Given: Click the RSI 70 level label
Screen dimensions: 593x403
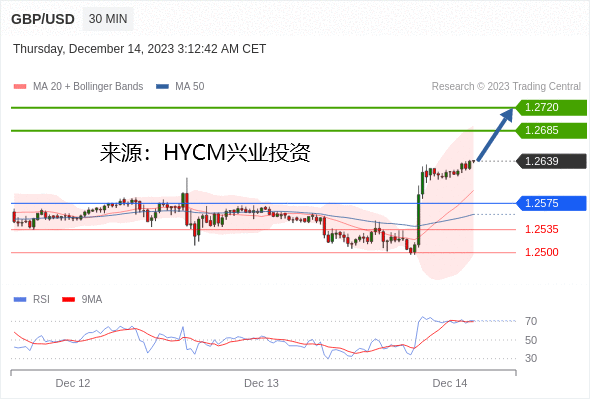Looking at the screenshot, I should point(531,322).
